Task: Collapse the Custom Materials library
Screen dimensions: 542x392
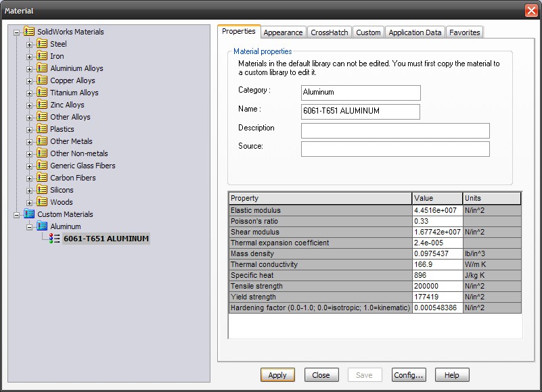Action: coord(16,215)
